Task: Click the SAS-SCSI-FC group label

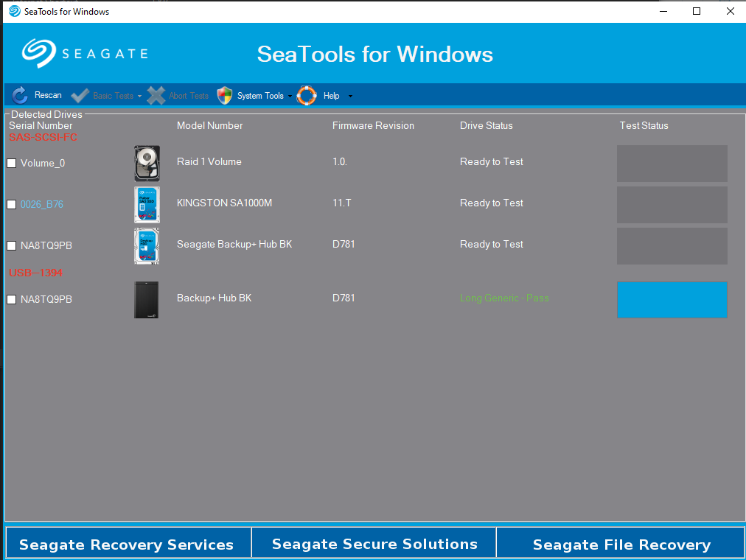Action: click(43, 137)
